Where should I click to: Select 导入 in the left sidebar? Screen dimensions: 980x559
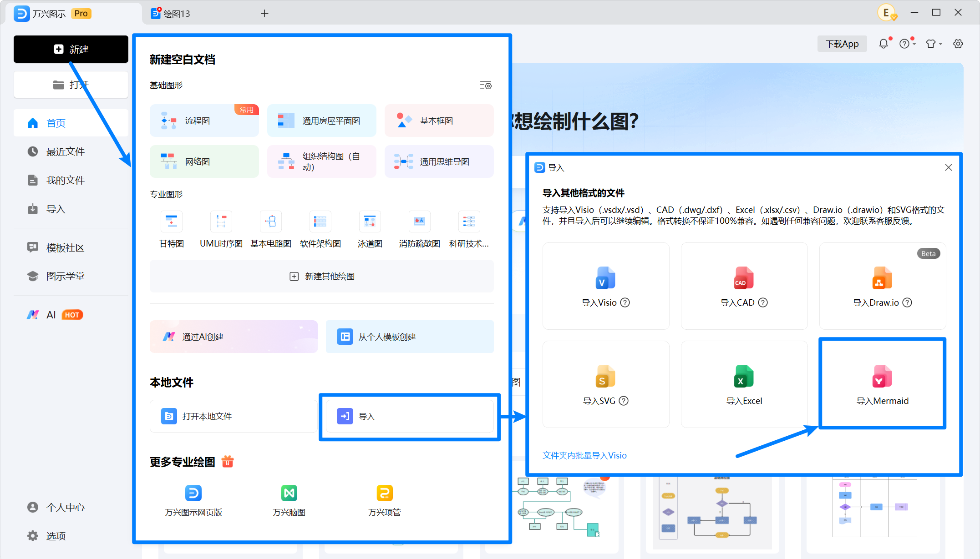(x=71, y=209)
